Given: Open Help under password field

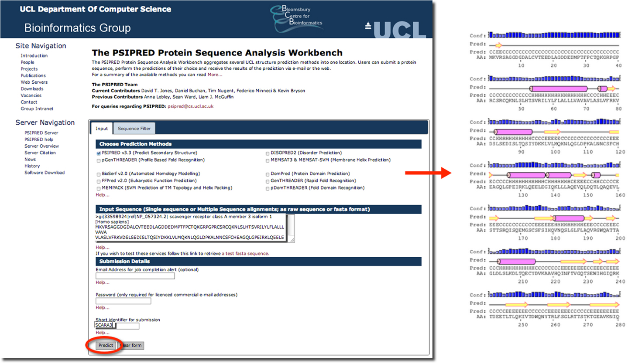Looking at the screenshot, I should tap(103, 307).
